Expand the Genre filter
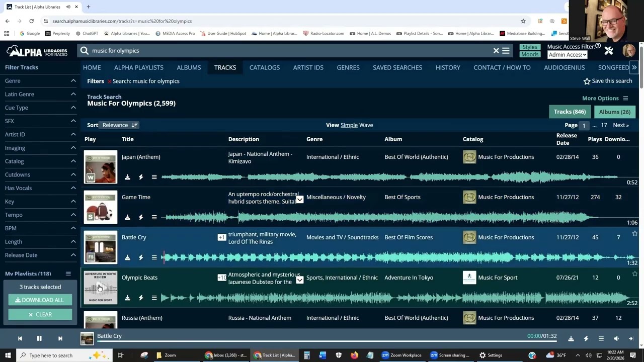This screenshot has width=644, height=362. [x=40, y=81]
